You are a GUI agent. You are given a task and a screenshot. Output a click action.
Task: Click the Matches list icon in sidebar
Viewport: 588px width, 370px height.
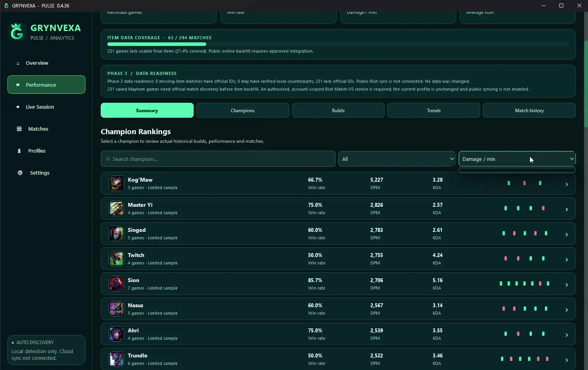click(x=19, y=129)
